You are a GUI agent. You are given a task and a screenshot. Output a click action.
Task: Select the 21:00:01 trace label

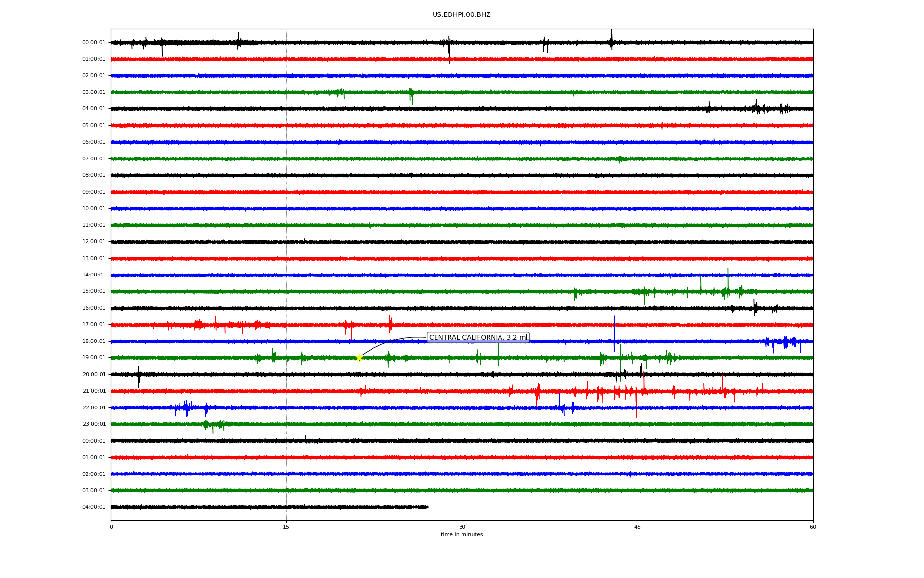94,391
